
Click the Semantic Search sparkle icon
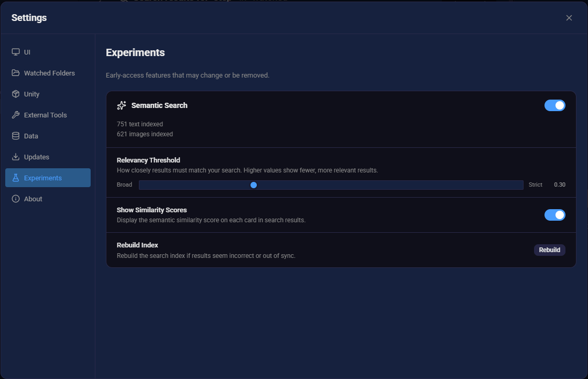pyautogui.click(x=122, y=105)
